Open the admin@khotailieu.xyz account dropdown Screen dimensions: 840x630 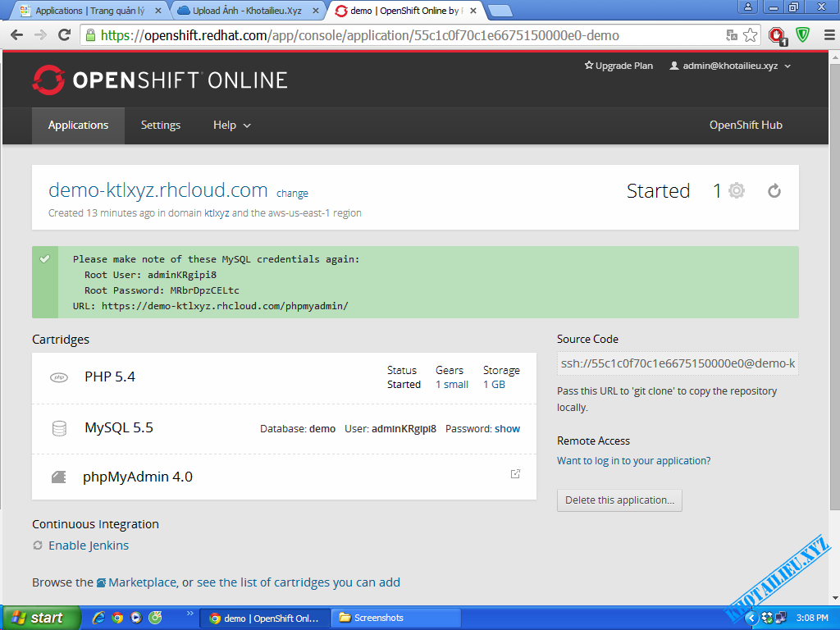click(x=730, y=66)
